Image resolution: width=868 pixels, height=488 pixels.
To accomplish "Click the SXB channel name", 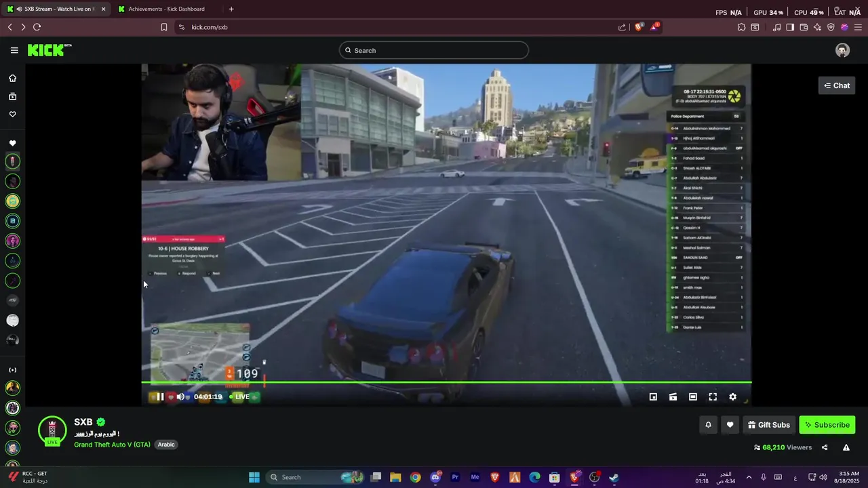I will 83,422.
